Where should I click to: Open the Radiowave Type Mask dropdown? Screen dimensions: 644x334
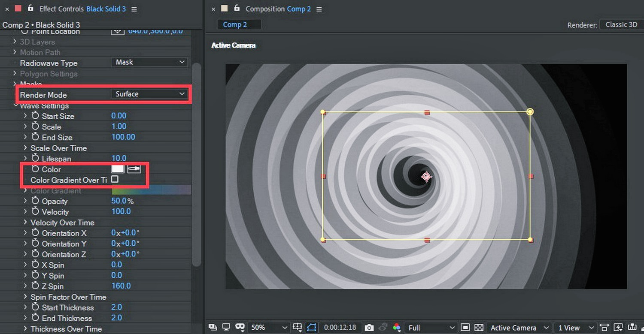149,62
